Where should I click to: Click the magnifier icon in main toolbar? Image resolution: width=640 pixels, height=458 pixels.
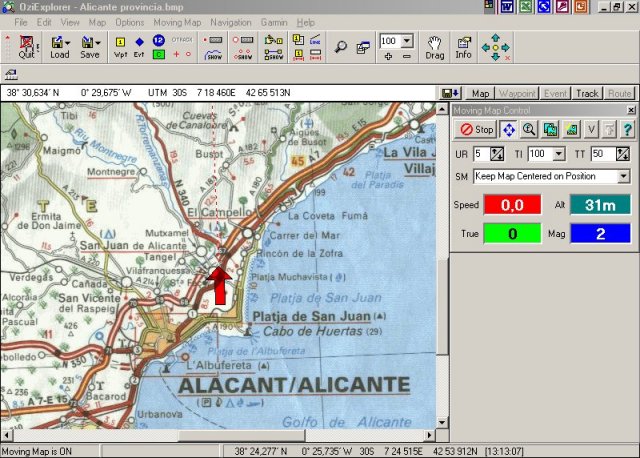[x=341, y=46]
